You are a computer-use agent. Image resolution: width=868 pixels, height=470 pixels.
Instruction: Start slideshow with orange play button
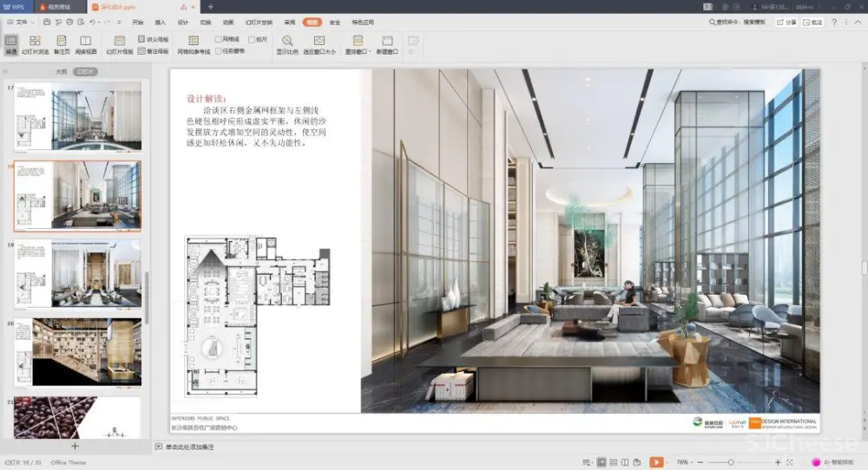(x=656, y=462)
